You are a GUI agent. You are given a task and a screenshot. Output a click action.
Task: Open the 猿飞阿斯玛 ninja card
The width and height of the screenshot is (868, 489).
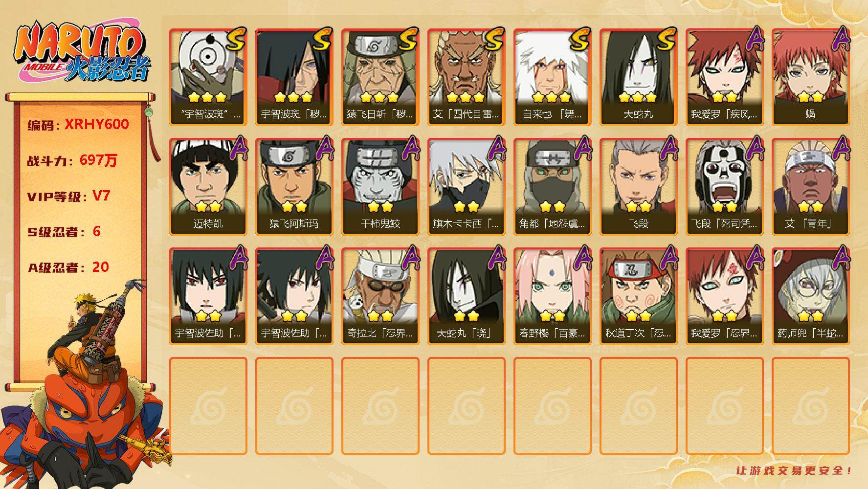click(x=294, y=187)
